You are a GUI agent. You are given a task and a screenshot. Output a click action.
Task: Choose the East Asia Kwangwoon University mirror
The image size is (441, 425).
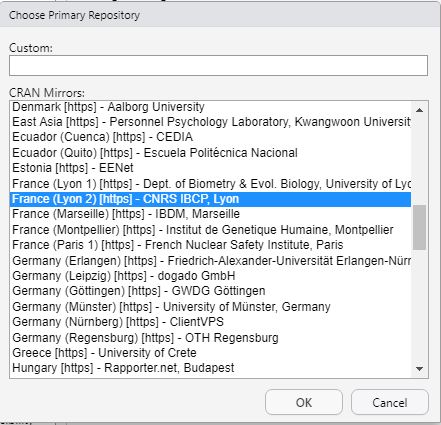210,122
